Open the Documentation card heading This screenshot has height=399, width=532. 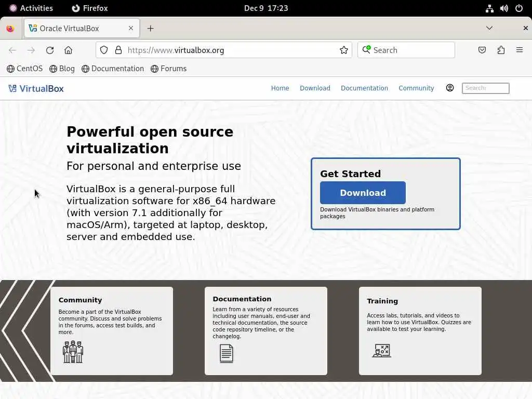point(242,299)
